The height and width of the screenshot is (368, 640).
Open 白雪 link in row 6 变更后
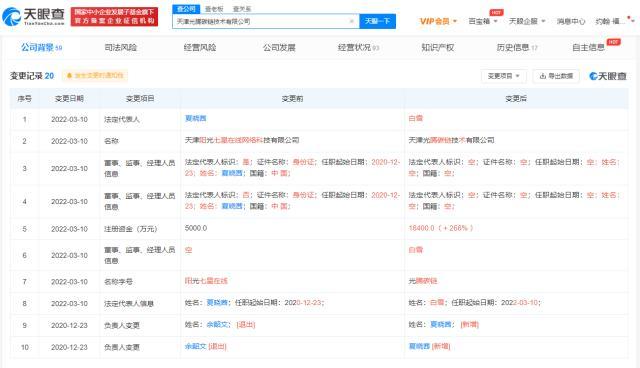[x=416, y=250]
